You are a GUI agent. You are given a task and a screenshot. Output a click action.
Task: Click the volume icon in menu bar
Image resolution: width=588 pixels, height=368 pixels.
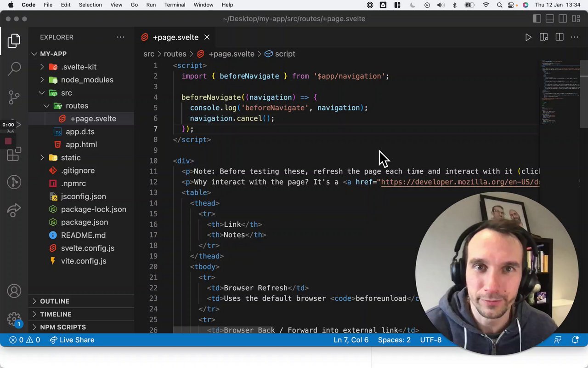(441, 5)
